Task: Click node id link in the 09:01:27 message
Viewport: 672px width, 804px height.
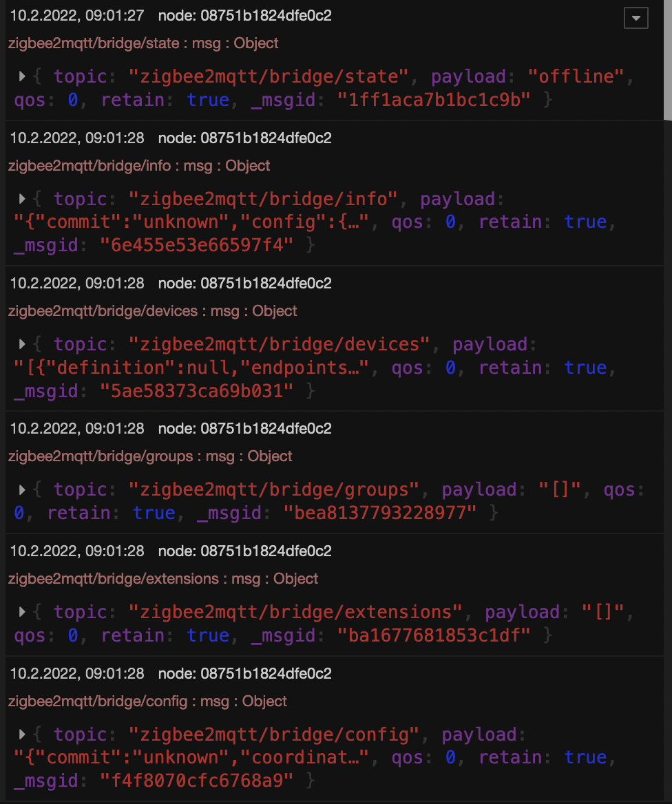Action: [x=244, y=16]
